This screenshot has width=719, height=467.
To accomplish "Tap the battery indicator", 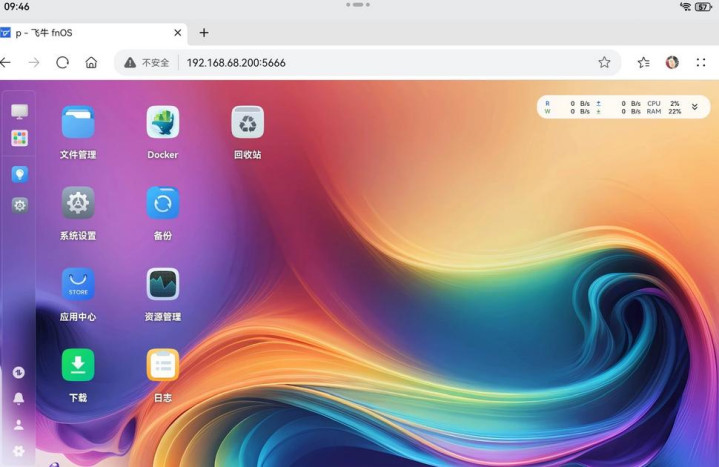I will click(703, 6).
